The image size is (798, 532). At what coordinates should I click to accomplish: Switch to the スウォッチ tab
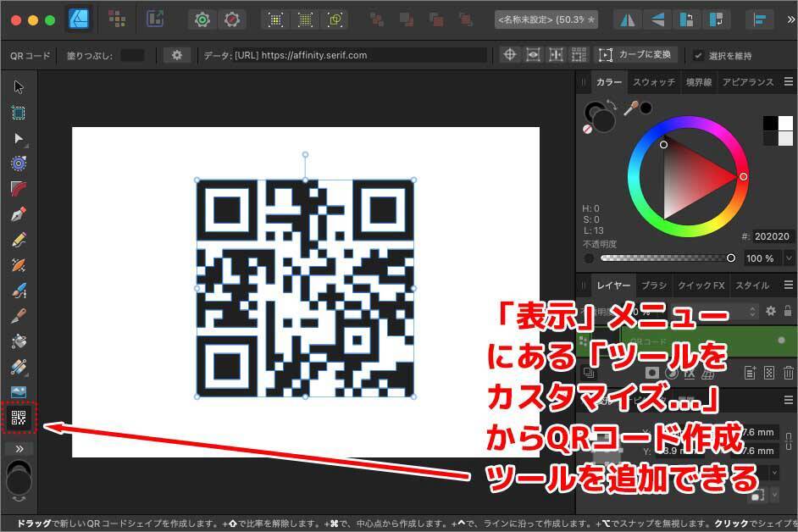point(654,82)
